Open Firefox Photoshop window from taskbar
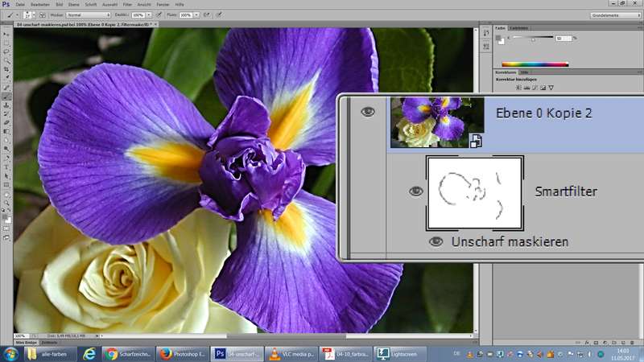The width and height of the screenshot is (644, 362). tap(183, 354)
